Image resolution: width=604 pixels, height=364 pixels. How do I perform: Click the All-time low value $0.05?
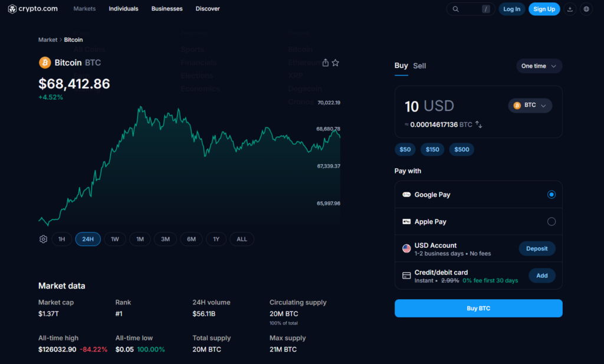(x=124, y=349)
